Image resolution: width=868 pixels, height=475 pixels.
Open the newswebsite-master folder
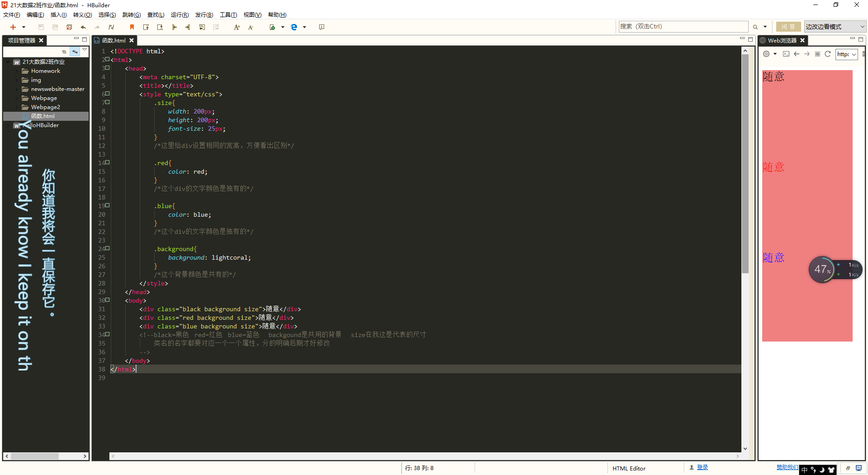(x=57, y=89)
